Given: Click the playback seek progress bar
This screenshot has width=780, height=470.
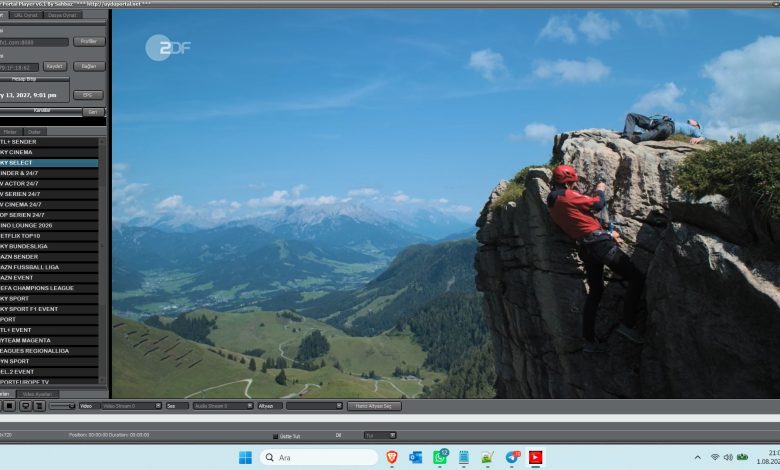Looking at the screenshot, I should [x=390, y=419].
